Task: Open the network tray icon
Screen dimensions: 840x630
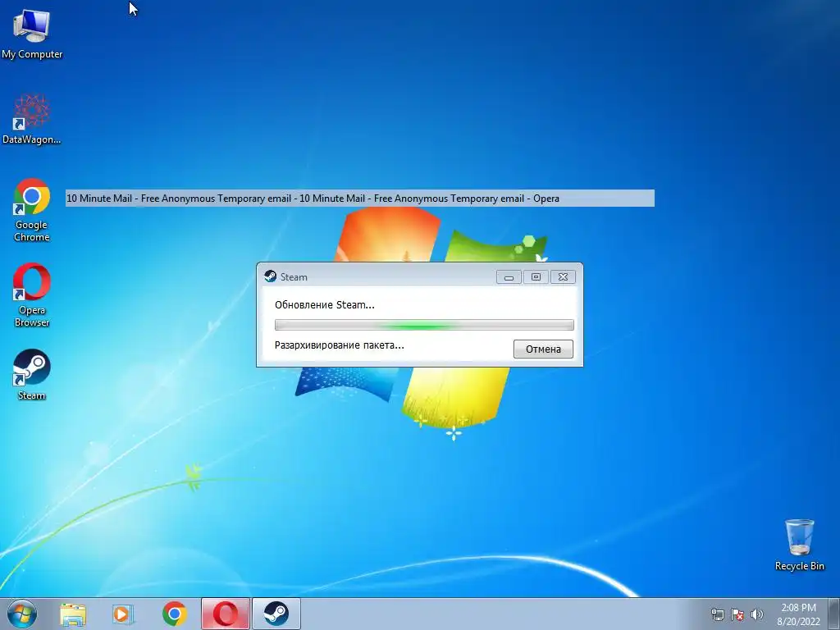Action: tap(717, 614)
